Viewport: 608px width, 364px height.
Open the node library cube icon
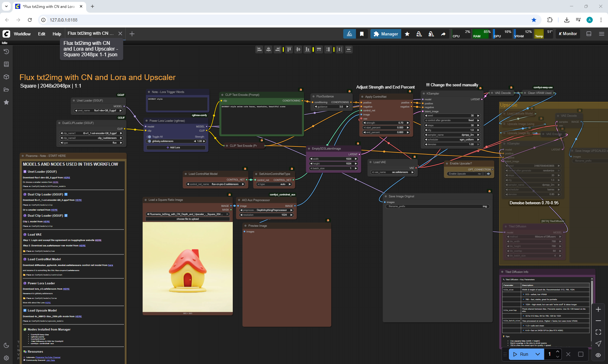(6, 77)
